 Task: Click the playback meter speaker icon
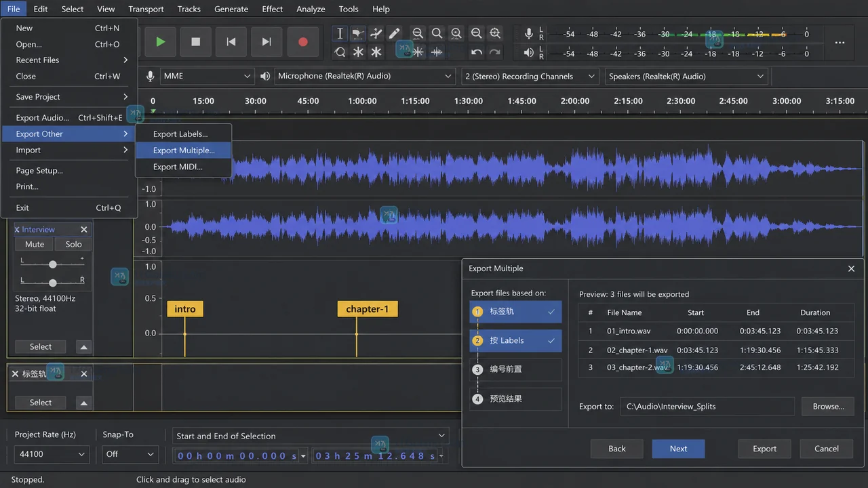coord(529,53)
